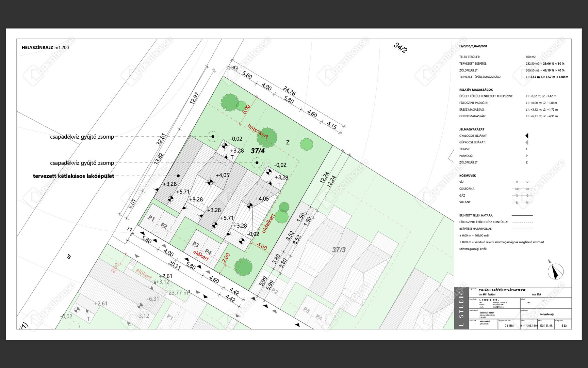The width and height of the screenshot is (588, 368).
Task: Select the upper rainwater sump circle symbol
Action: (x=213, y=137)
